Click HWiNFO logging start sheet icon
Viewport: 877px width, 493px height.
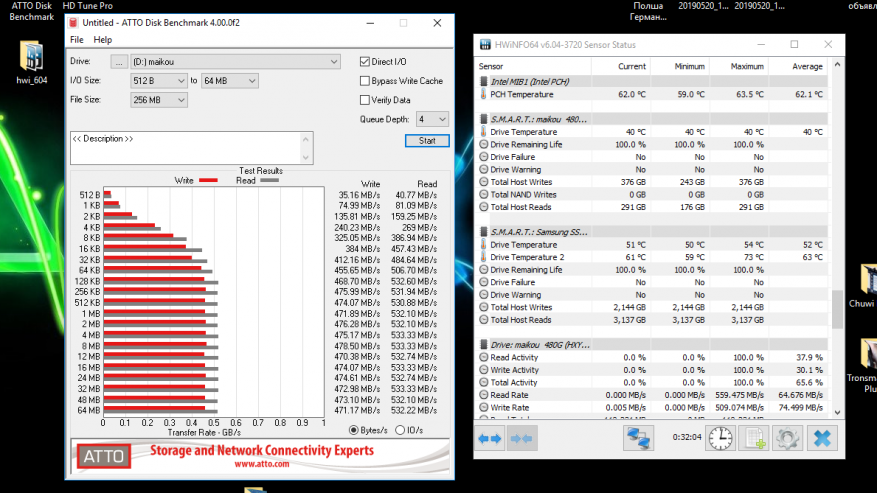(x=754, y=438)
